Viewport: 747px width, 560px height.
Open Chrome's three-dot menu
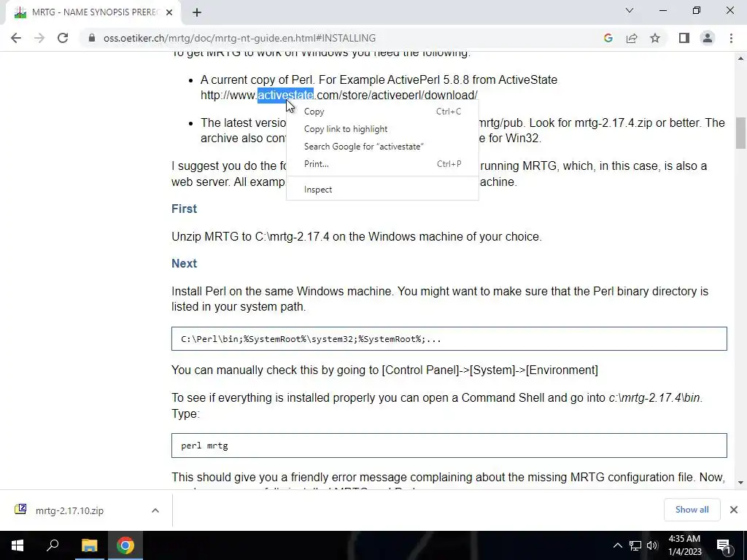click(731, 38)
